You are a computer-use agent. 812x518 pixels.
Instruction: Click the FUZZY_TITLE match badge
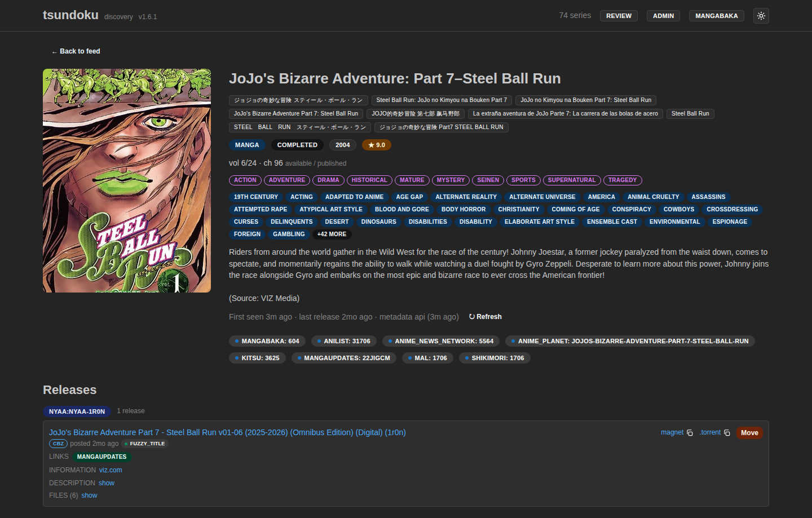pos(145,444)
